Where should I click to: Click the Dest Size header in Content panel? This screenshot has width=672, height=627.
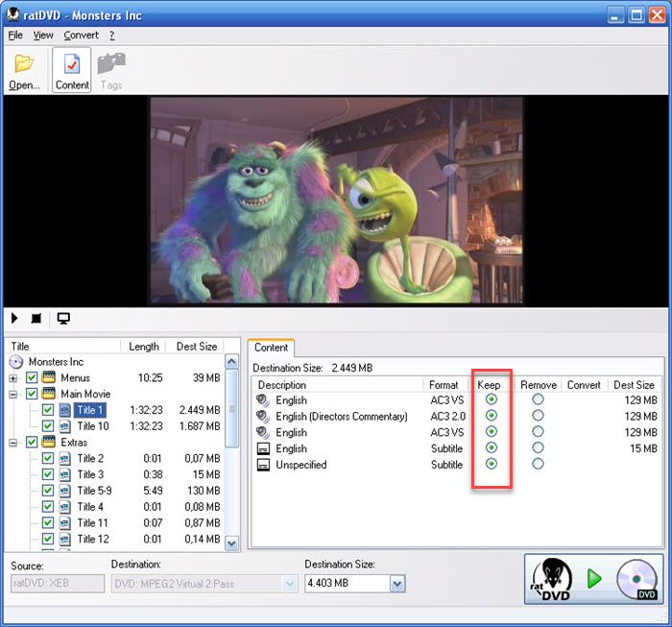634,385
